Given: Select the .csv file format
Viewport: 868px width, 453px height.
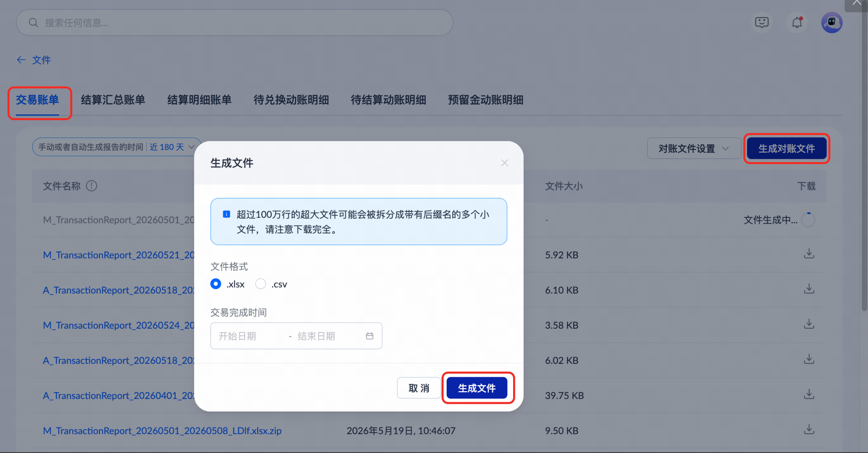Looking at the screenshot, I should [260, 284].
